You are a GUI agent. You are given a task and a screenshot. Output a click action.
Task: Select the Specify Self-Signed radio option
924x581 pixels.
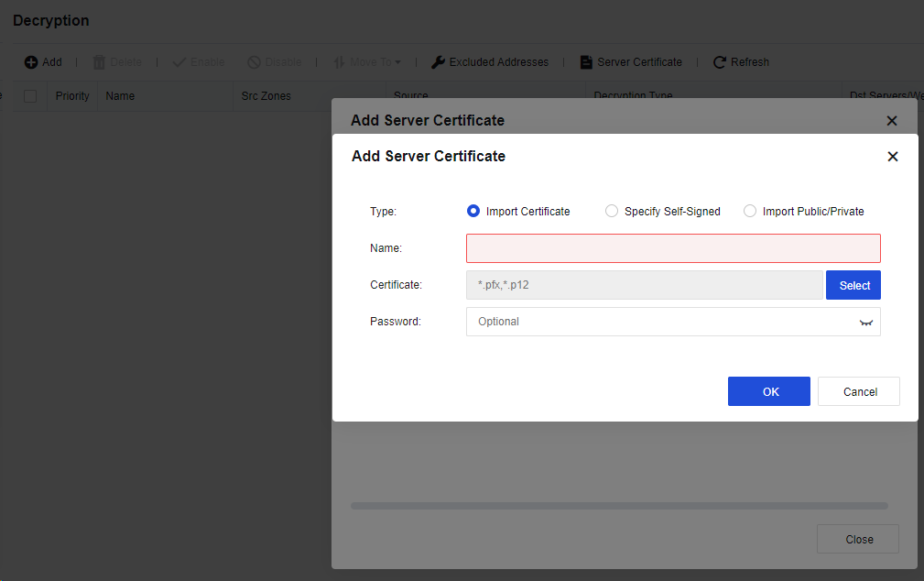coord(612,211)
